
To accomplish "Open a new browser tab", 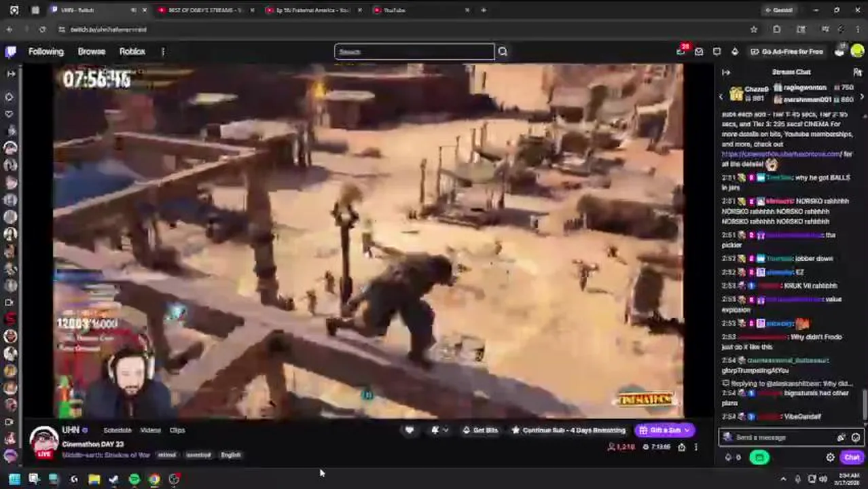I will click(484, 10).
